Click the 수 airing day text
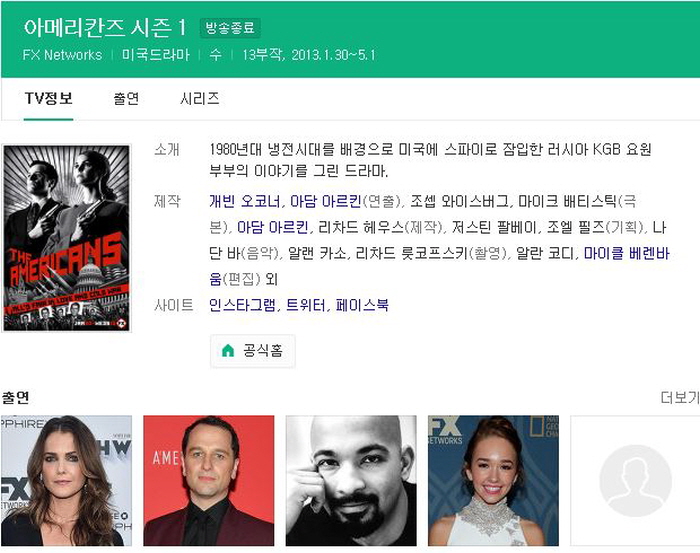 pos(216,55)
